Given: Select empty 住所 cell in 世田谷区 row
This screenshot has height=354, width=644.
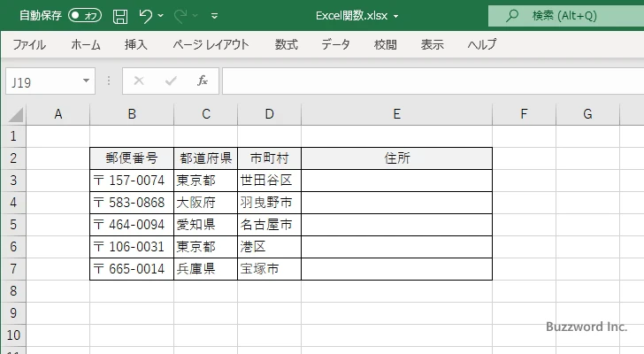Looking at the screenshot, I should [396, 181].
